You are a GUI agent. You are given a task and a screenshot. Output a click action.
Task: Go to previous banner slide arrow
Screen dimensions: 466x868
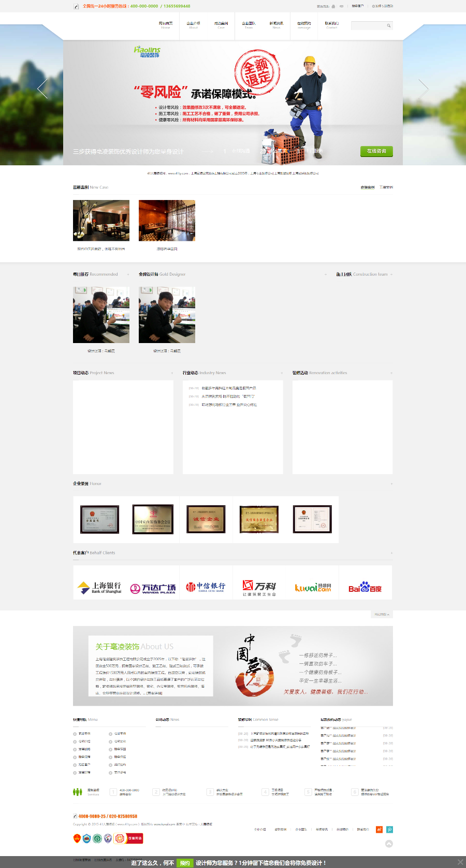pos(42,89)
